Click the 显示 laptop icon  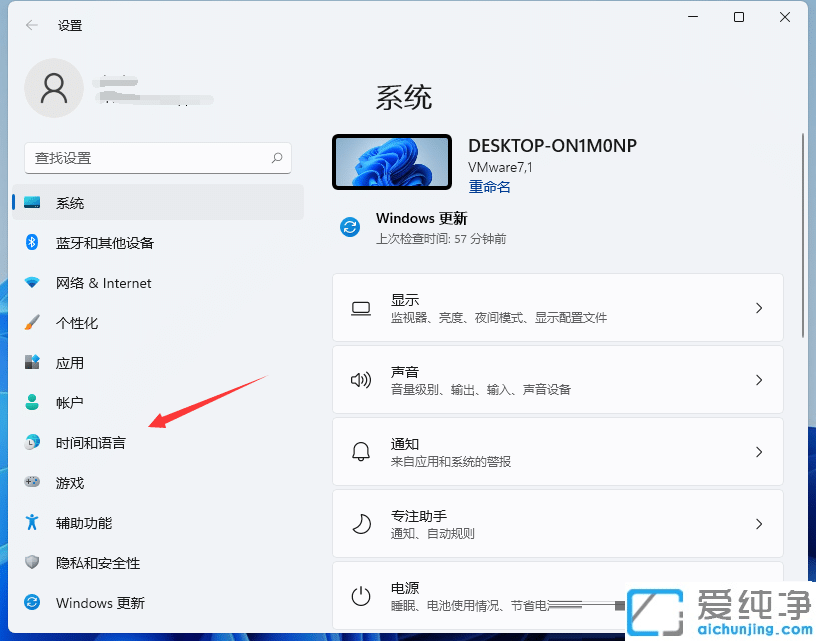point(361,309)
